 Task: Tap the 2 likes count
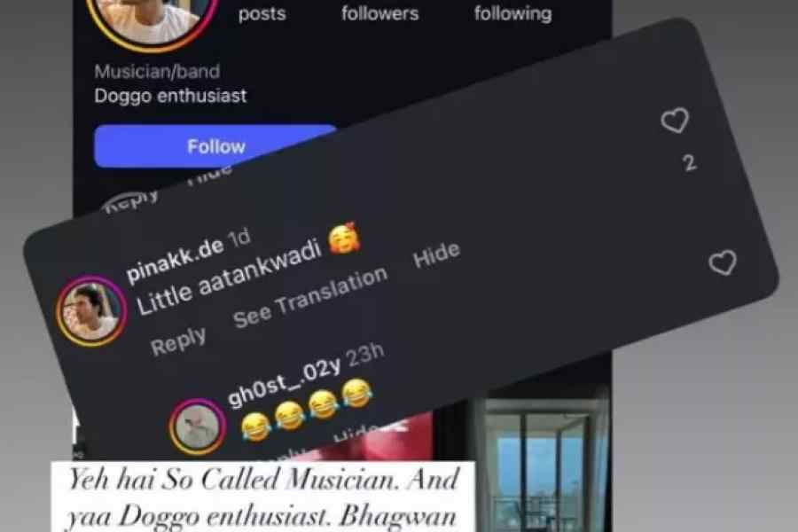(x=690, y=163)
